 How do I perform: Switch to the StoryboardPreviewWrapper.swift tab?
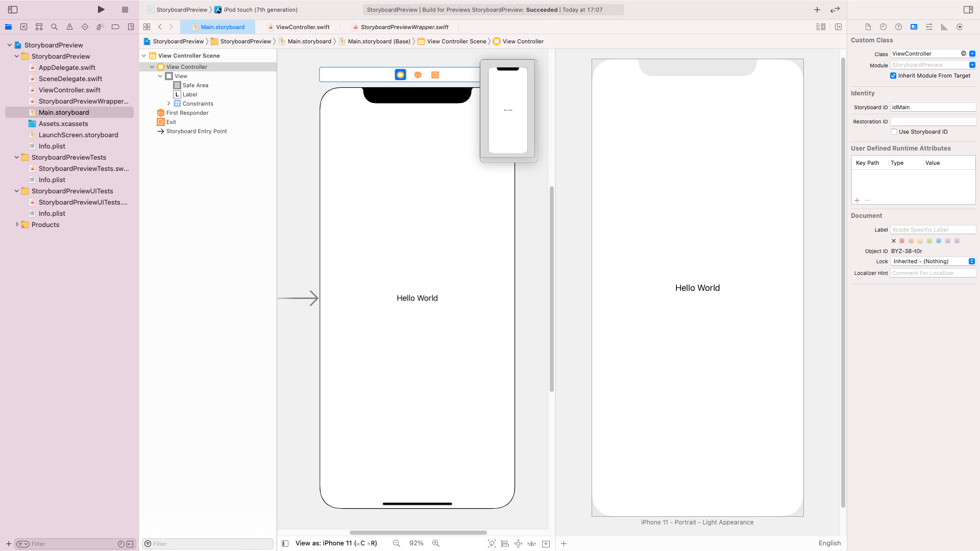(404, 27)
